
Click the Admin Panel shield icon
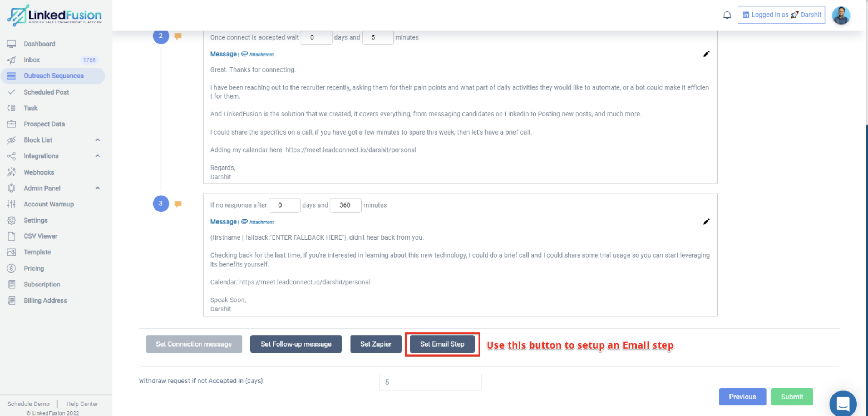[11, 188]
